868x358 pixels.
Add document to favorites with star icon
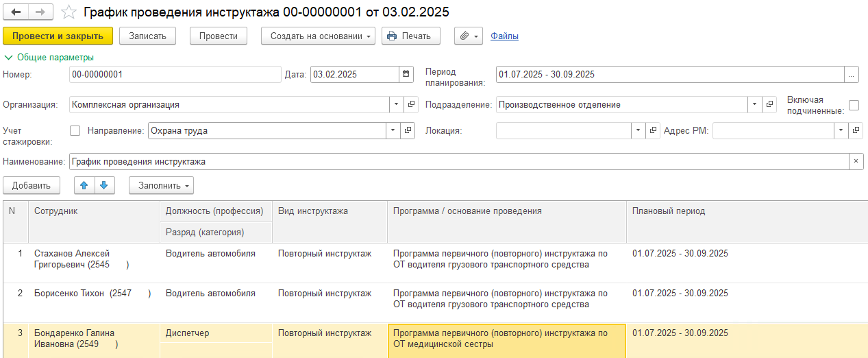coord(69,12)
